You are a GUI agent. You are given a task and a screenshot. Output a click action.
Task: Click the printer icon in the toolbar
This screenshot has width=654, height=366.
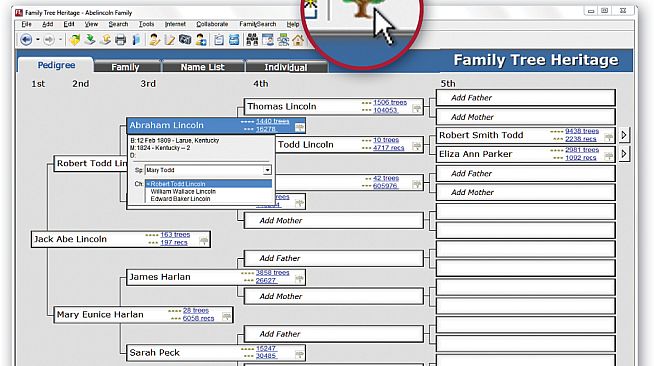121,40
